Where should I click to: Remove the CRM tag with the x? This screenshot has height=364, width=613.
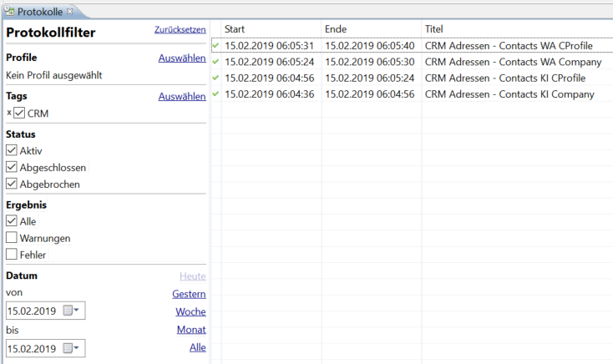[9, 113]
